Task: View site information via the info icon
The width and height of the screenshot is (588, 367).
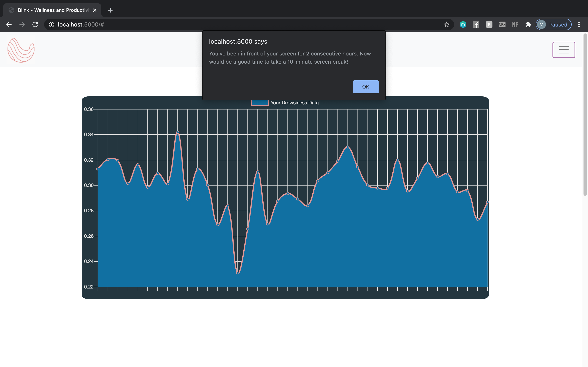Action: [51, 24]
